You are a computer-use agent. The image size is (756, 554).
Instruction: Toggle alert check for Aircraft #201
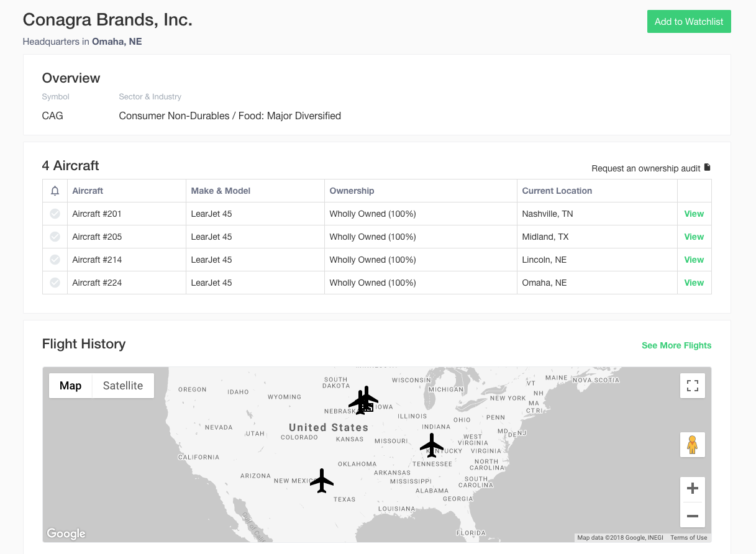(55, 214)
